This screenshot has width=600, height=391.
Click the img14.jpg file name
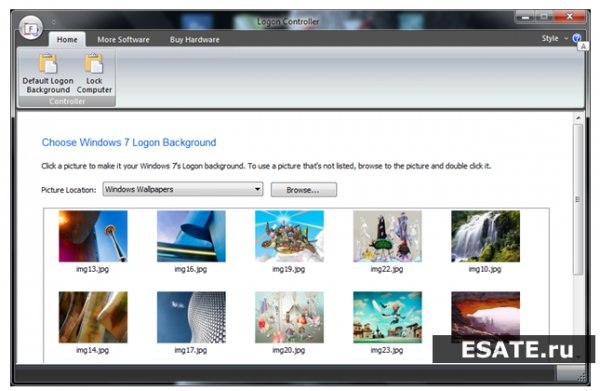coord(93,350)
